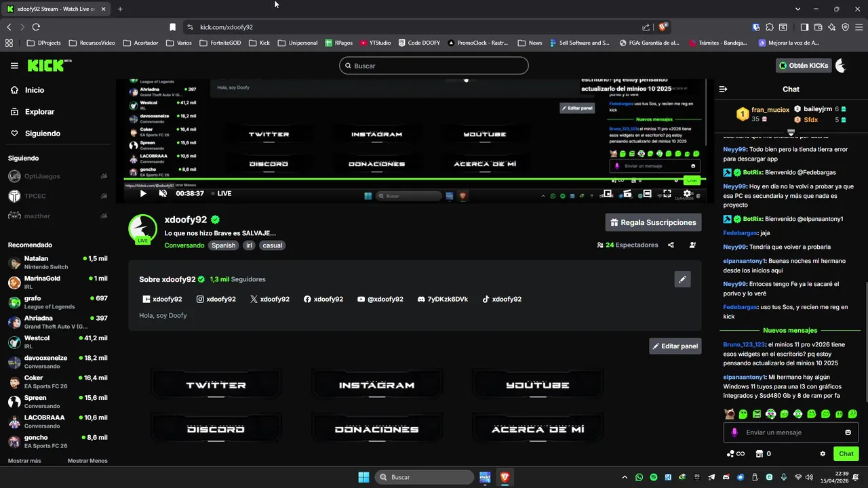The width and height of the screenshot is (868, 488).
Task: Open the user profile avatar menu
Action: click(x=841, y=66)
